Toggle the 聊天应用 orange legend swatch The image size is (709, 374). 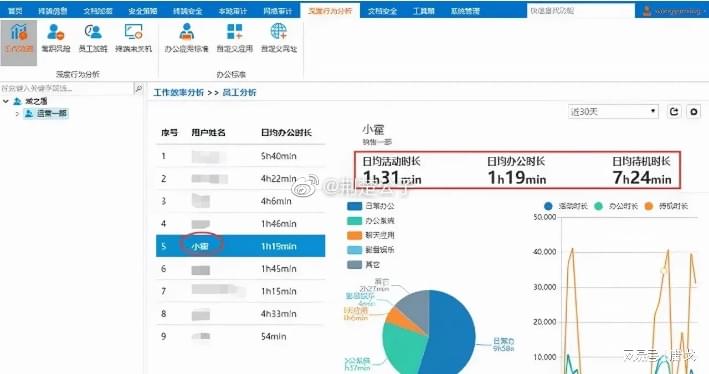[354, 235]
